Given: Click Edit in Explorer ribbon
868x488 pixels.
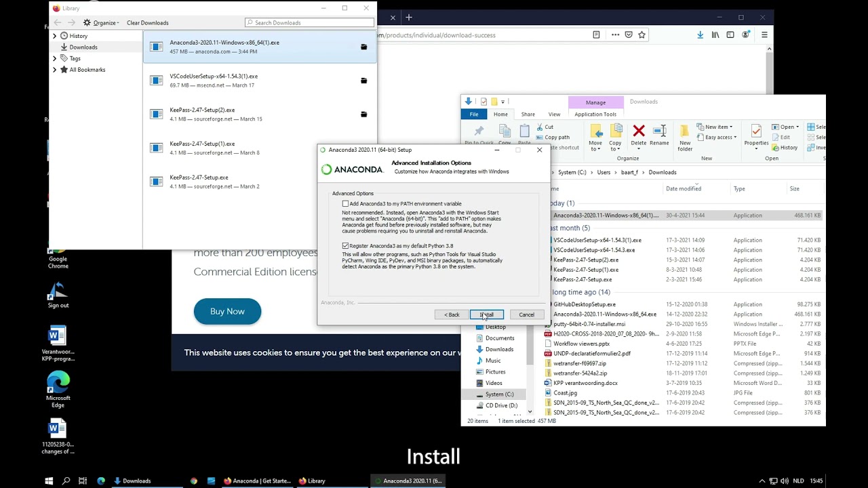Looking at the screenshot, I should [781, 137].
